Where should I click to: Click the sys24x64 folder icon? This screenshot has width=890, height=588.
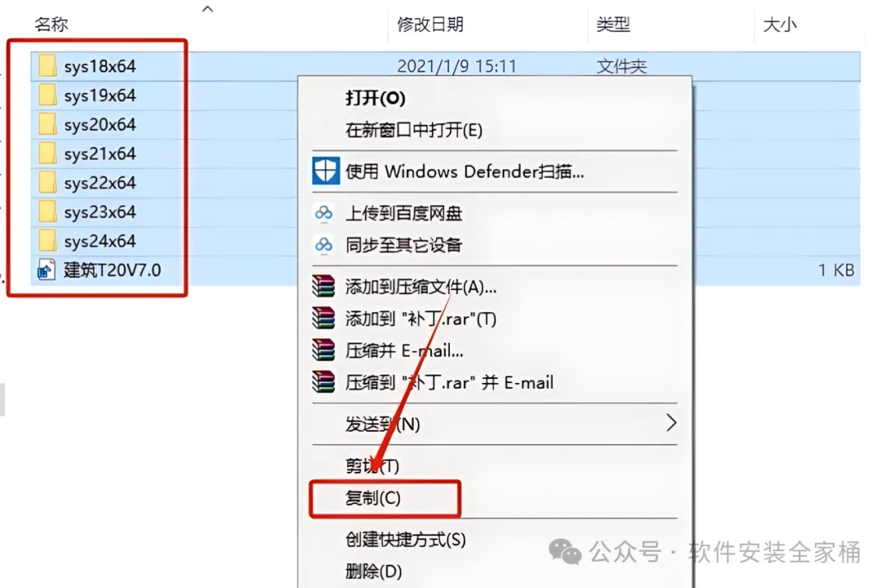point(47,241)
